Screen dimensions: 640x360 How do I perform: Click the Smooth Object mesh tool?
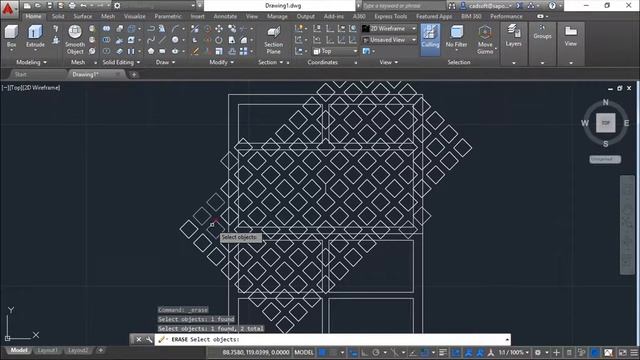[75, 40]
